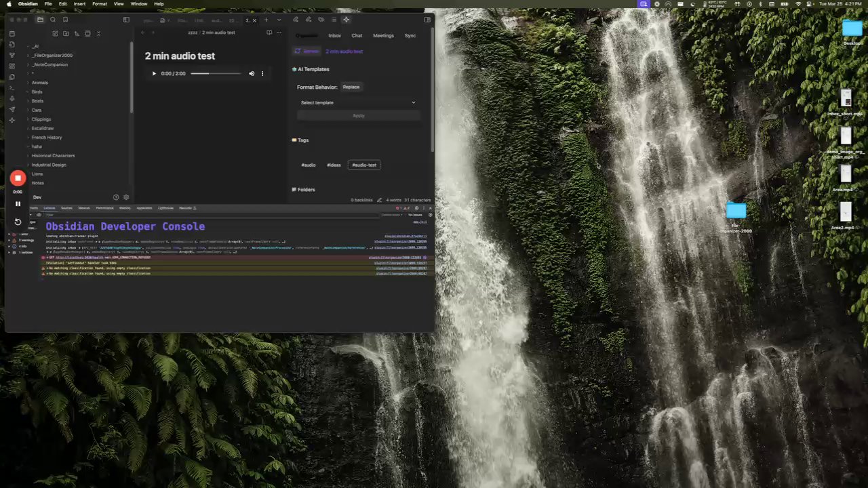Switch to the Meetings tab
This screenshot has height=488, width=868.
tap(383, 35)
